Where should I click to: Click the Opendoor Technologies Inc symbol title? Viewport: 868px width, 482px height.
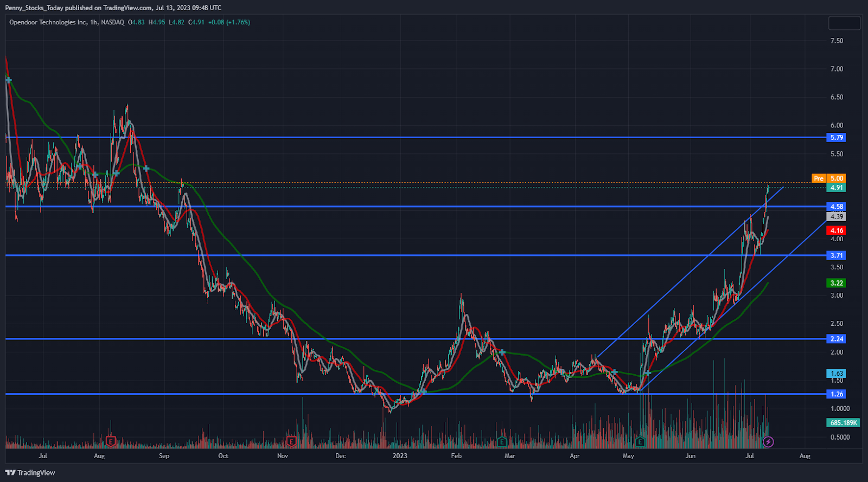pos(48,22)
